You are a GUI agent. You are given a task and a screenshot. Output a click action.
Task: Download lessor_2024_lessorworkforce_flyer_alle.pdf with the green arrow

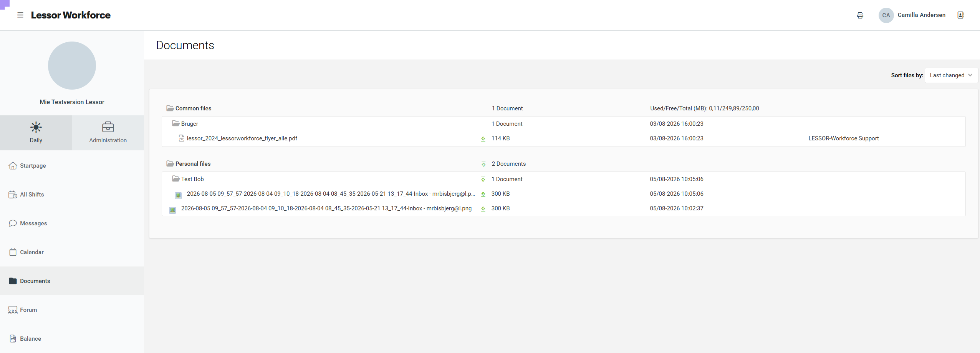[x=483, y=139]
